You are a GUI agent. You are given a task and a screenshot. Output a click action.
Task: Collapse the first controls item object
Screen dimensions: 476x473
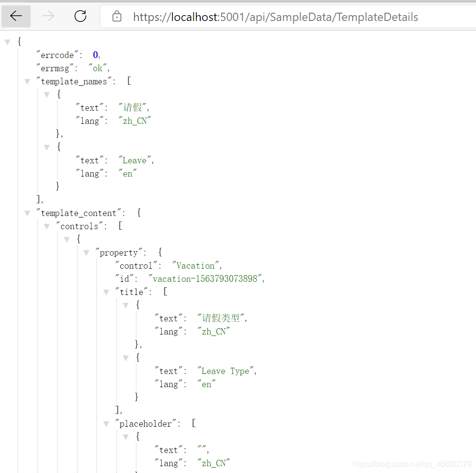coord(67,240)
